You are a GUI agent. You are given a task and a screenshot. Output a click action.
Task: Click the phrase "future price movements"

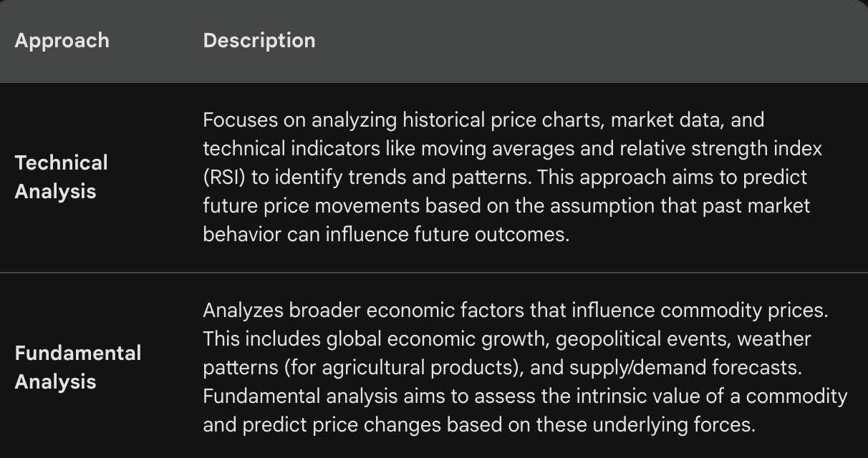pos(311,205)
